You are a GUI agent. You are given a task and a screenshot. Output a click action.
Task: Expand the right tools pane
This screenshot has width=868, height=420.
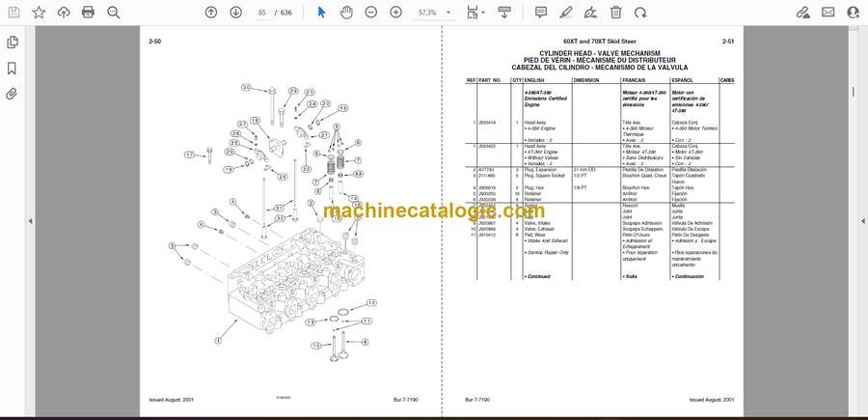(x=862, y=221)
